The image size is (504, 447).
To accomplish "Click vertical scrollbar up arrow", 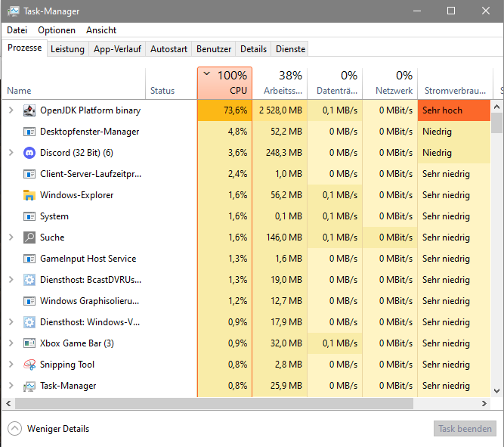I will 496,107.
